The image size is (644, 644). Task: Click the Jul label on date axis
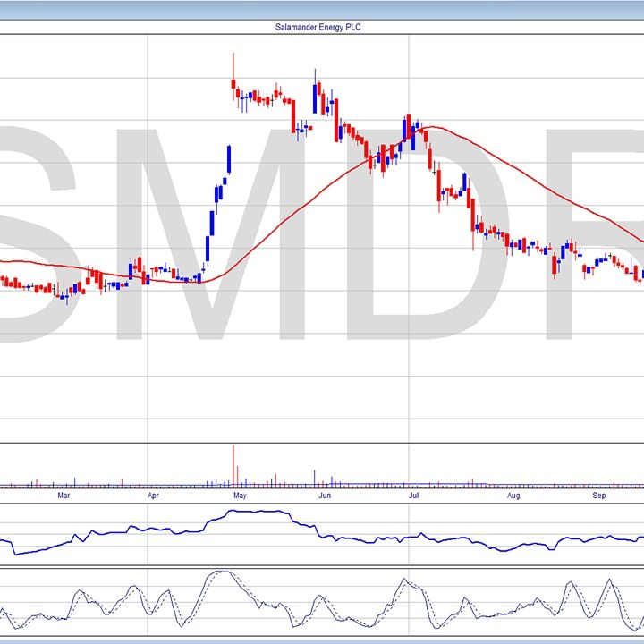pos(414,495)
